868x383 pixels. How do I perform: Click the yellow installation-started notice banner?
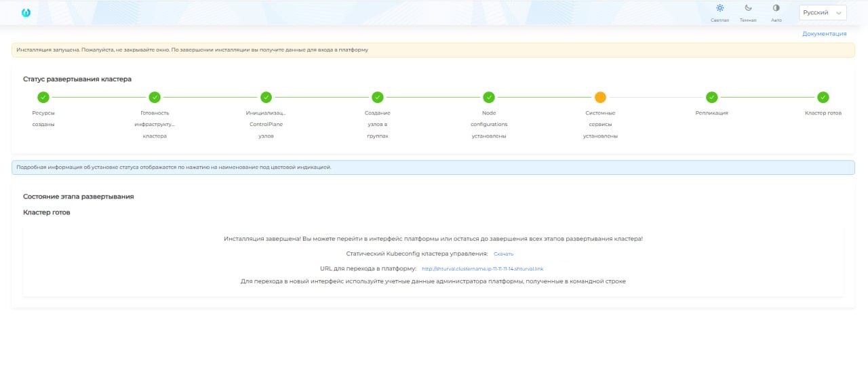tap(433, 49)
